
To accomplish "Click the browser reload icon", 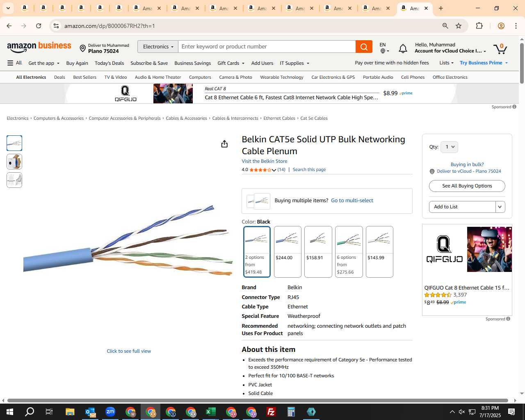I will (39, 26).
